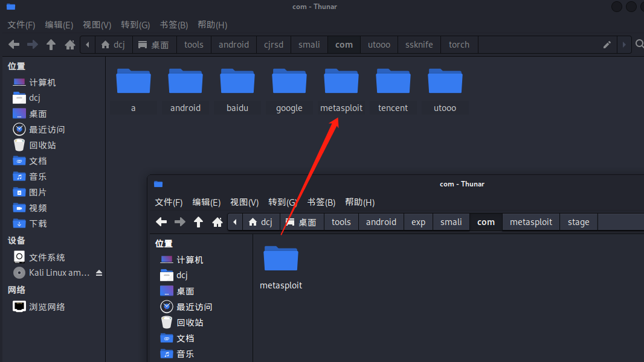
Task: Select 桌面 path button in top window
Action: pyautogui.click(x=155, y=45)
